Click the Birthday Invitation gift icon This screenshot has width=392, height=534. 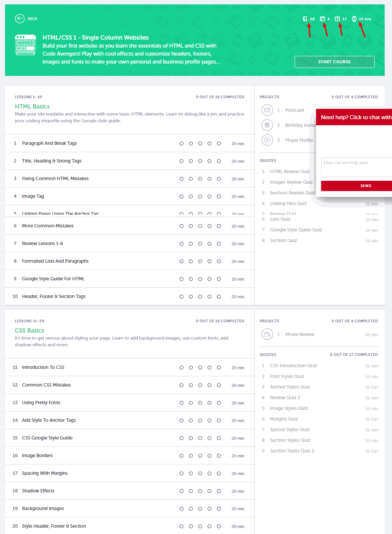click(x=267, y=125)
